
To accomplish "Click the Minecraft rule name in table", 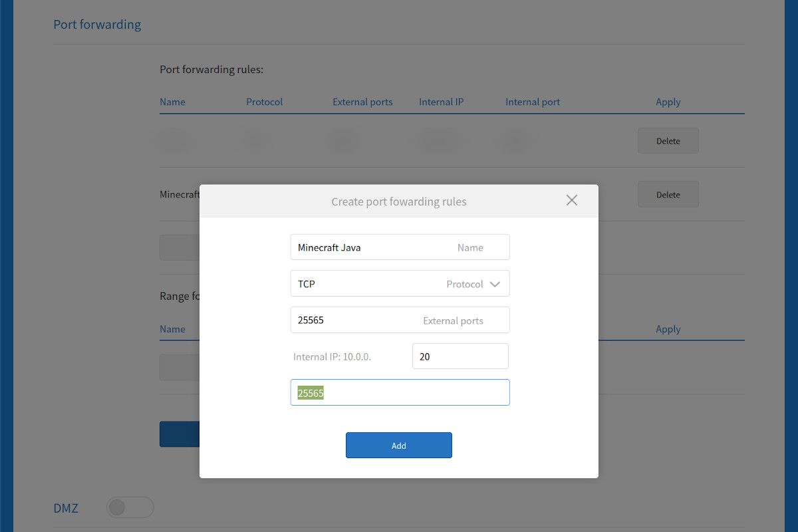I will pos(180,194).
